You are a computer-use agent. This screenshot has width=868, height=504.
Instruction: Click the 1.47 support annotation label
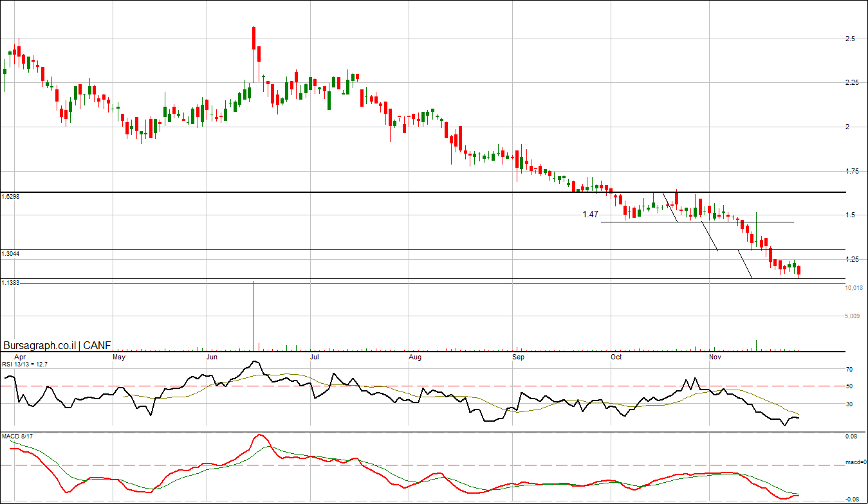click(591, 215)
